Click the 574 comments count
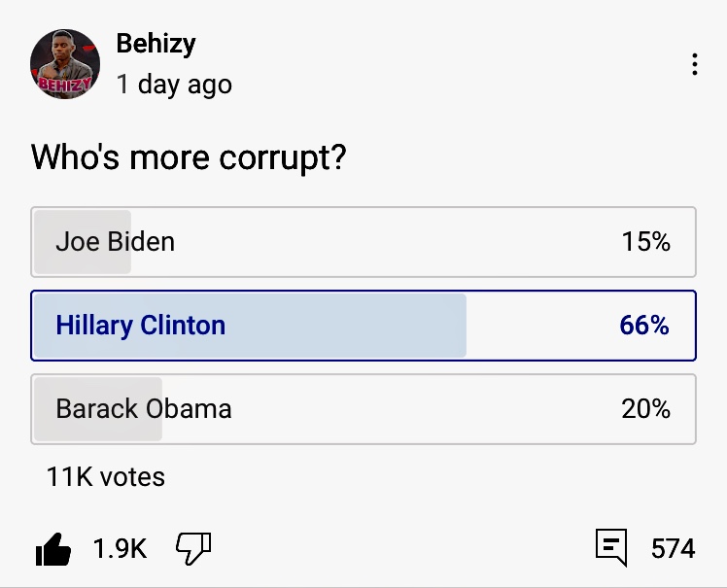 (x=673, y=549)
